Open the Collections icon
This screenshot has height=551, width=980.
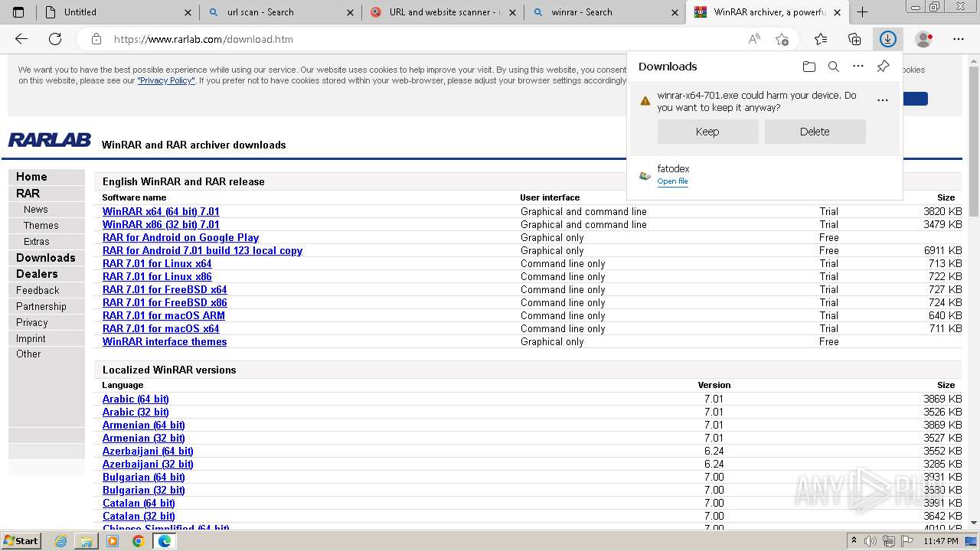click(x=854, y=39)
